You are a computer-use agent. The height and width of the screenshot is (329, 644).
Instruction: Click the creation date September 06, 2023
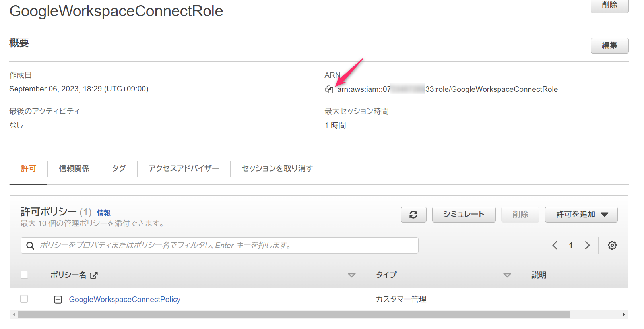(x=79, y=89)
